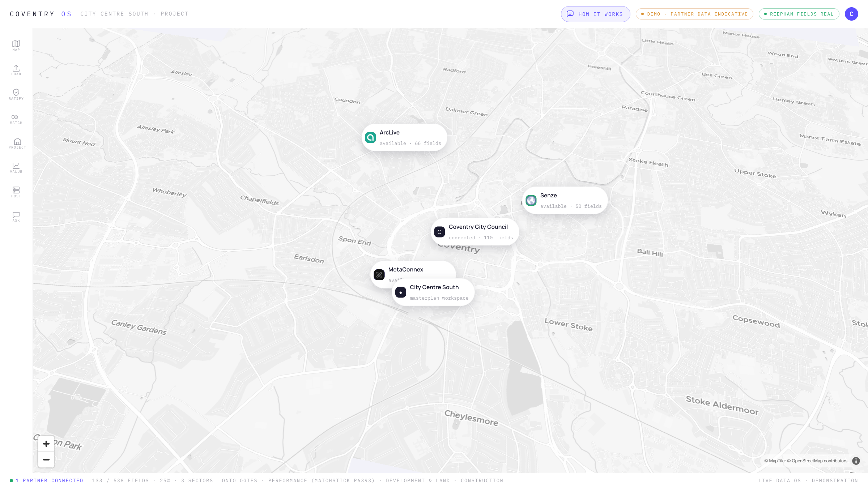Click the 'Cheylesmore' map label

(471, 418)
